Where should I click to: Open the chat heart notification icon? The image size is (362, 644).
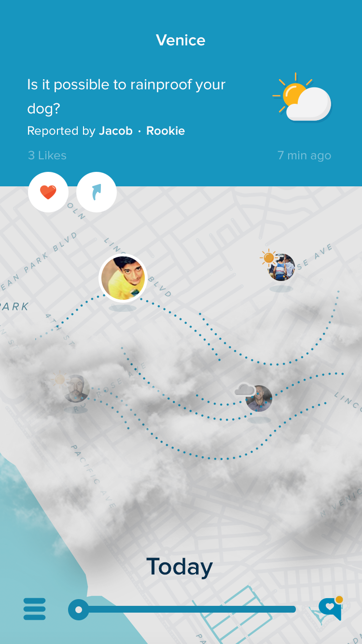[331, 608]
